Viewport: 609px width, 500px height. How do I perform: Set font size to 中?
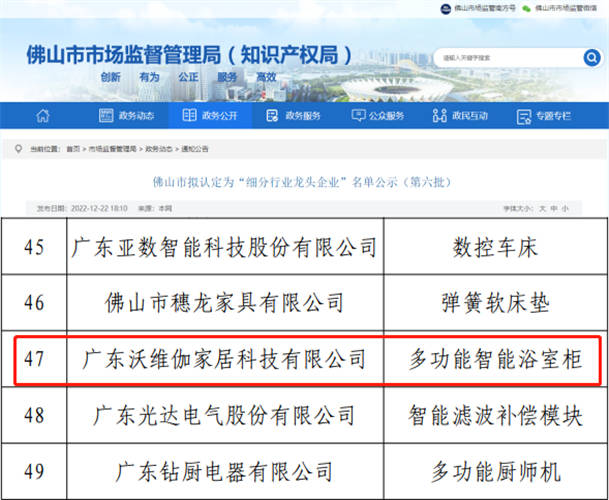pyautogui.click(x=554, y=209)
